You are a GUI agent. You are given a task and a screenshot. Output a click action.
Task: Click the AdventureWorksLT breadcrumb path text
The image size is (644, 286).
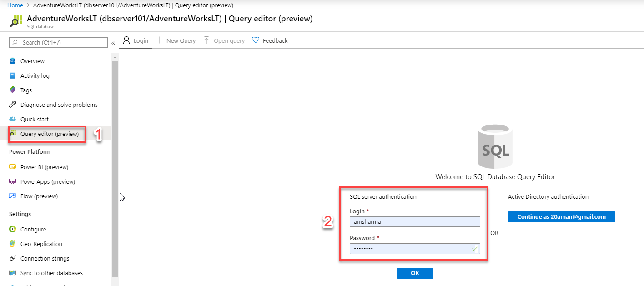[x=133, y=5]
